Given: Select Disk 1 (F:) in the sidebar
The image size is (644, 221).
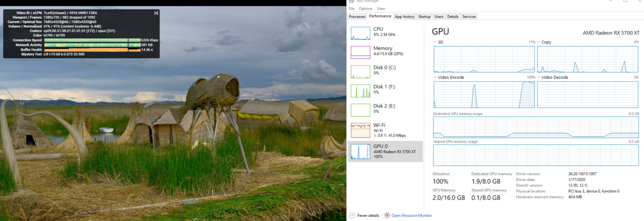Looking at the screenshot, I should (x=385, y=90).
